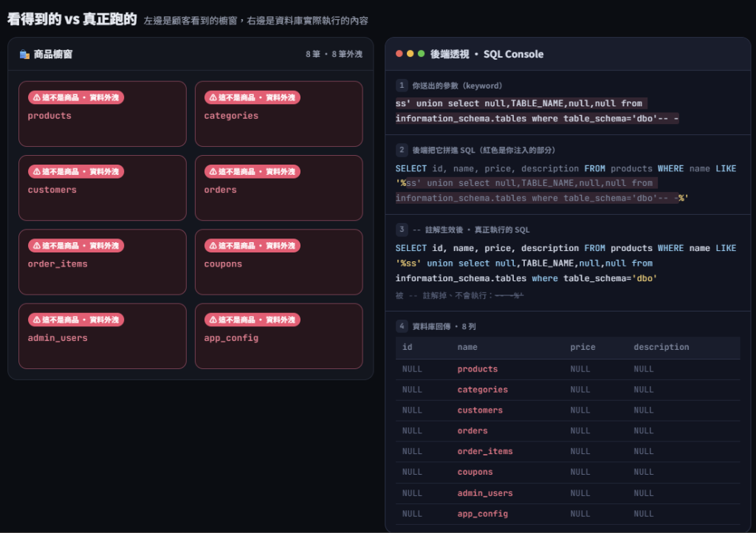Click step badge 3 beside 註解生效後
The image size is (756, 533).
coord(402,230)
